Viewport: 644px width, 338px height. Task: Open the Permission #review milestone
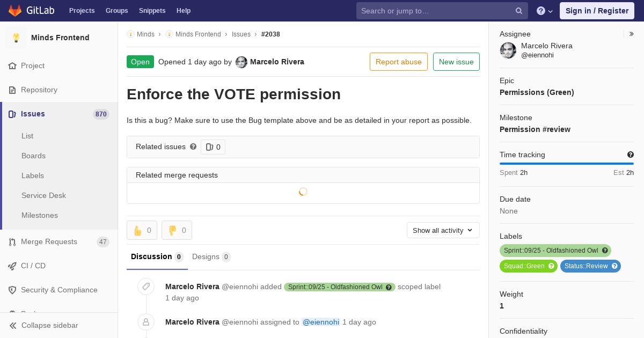click(535, 129)
